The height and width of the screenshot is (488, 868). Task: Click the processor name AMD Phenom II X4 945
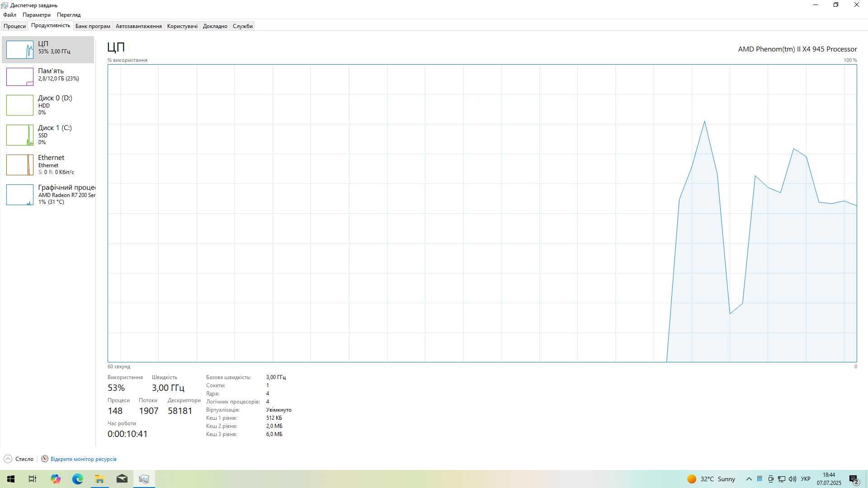(x=797, y=49)
